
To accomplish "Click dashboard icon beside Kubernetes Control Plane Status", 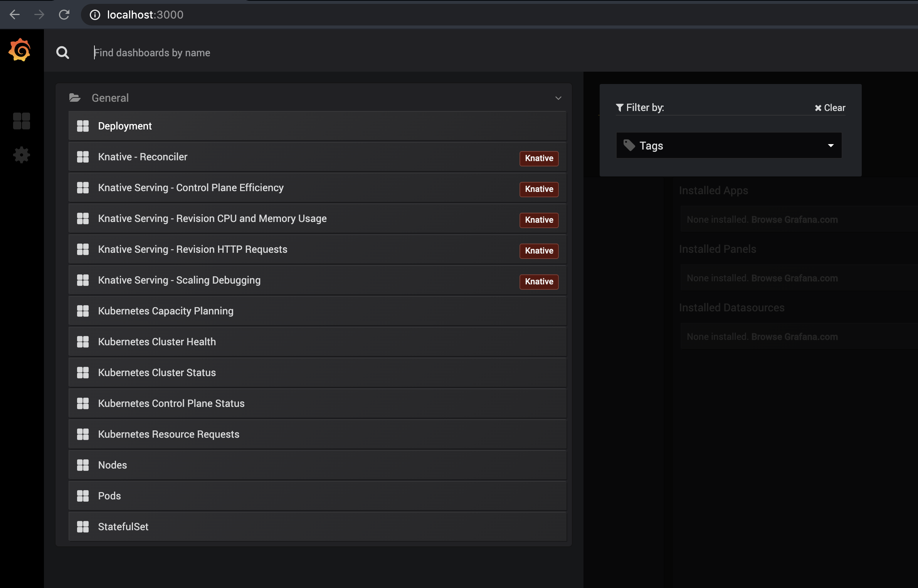I will pos(83,403).
